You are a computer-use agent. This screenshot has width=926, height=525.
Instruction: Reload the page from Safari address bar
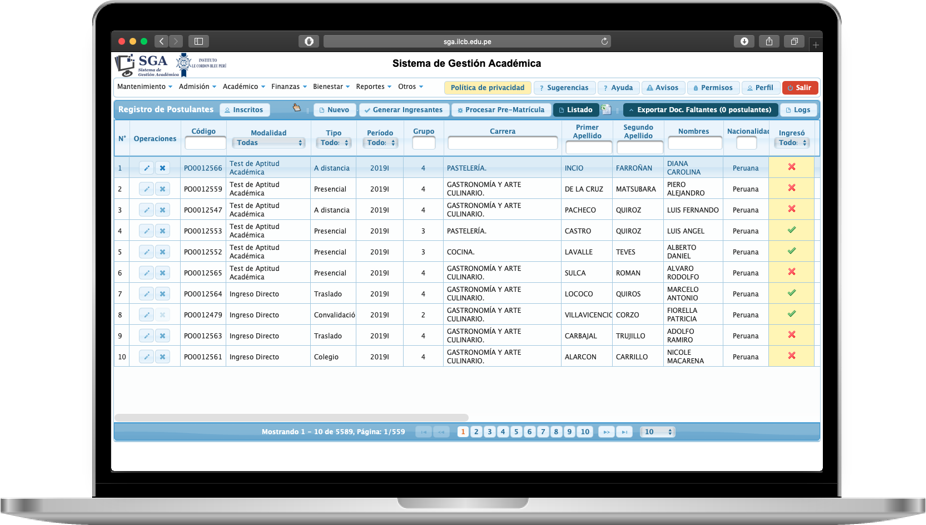coord(605,41)
